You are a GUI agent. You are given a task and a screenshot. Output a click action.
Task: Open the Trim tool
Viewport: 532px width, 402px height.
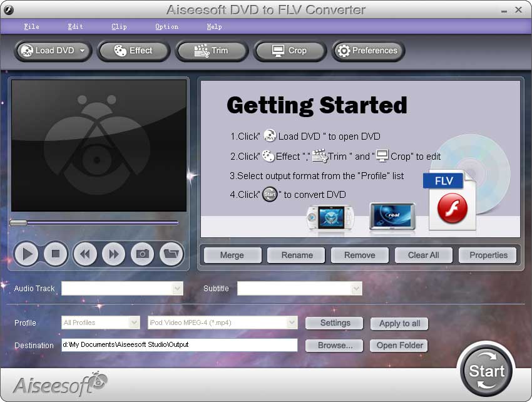[x=212, y=51]
